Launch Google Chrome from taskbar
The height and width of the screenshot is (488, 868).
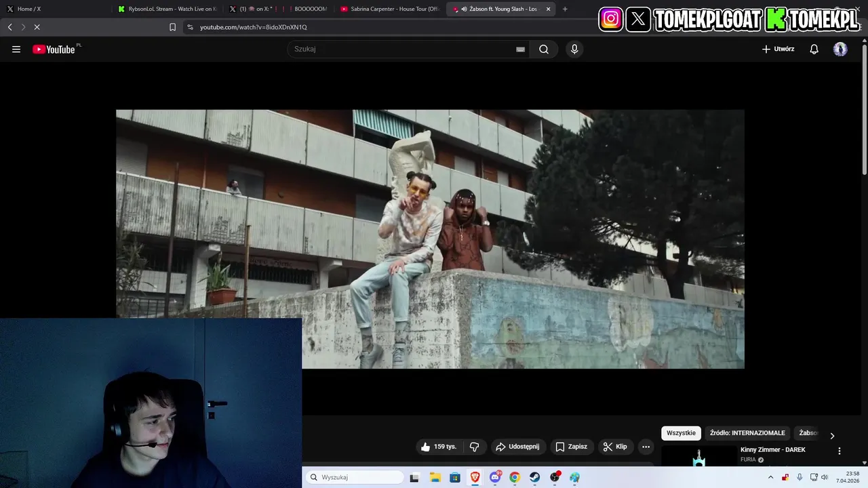[x=515, y=477]
